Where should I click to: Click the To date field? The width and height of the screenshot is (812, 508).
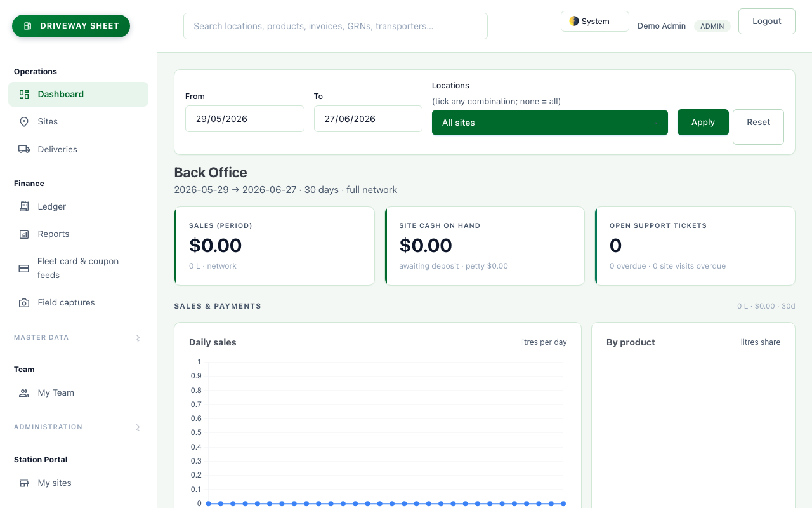coord(368,119)
